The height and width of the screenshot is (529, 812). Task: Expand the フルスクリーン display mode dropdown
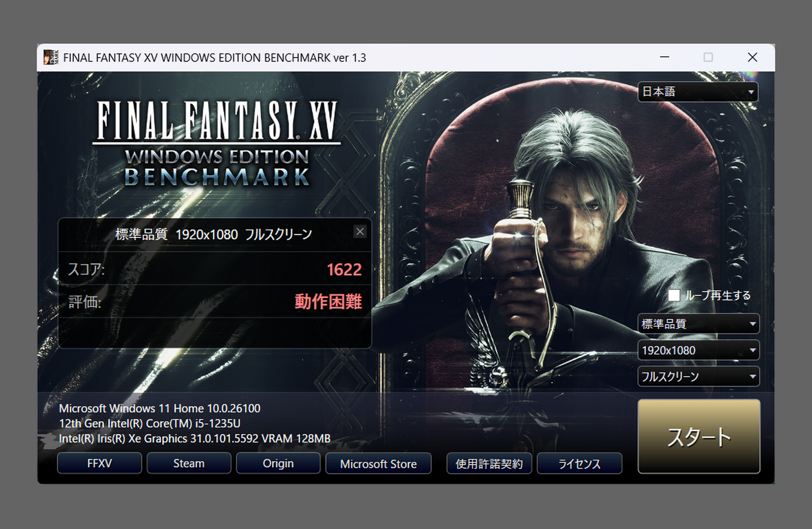(698, 377)
